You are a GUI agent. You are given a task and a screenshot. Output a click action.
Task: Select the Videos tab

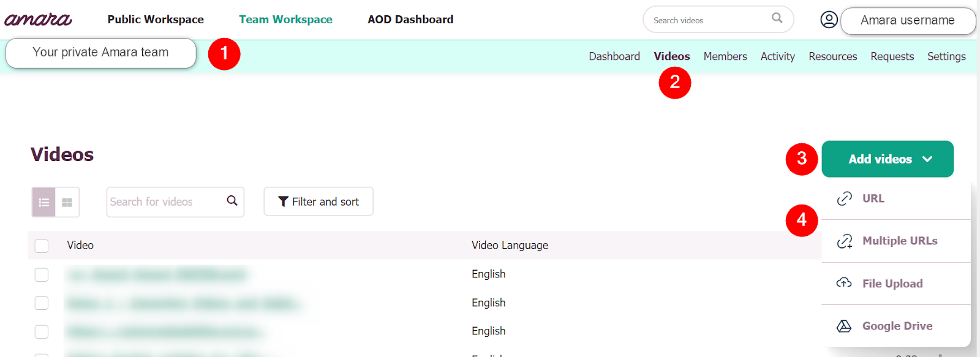(x=671, y=56)
